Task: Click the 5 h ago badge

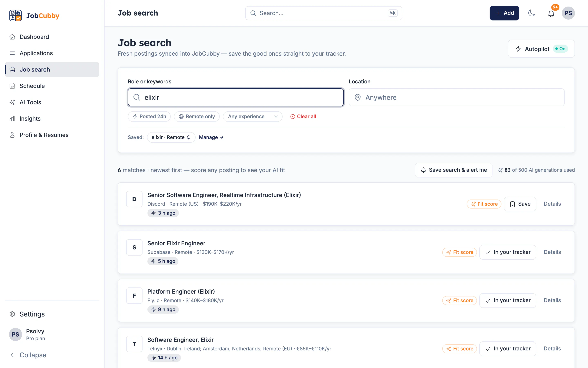Action: click(163, 261)
